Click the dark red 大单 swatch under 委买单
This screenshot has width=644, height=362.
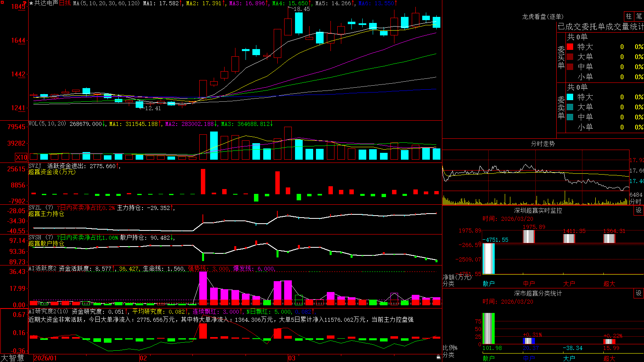tap(570, 57)
